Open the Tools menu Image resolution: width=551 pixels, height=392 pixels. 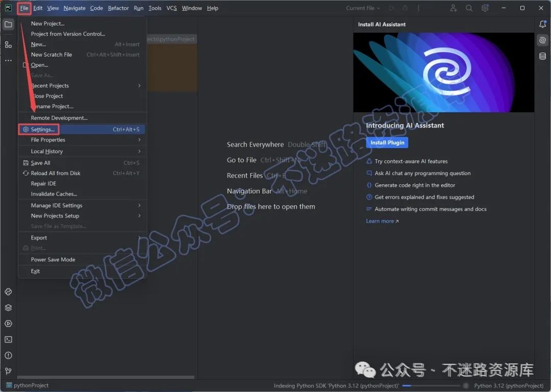(155, 8)
